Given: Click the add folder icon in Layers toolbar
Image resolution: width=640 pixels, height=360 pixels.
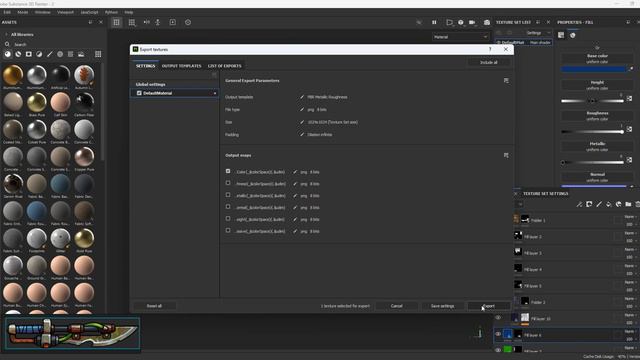Looking at the screenshot, I should (x=628, y=204).
